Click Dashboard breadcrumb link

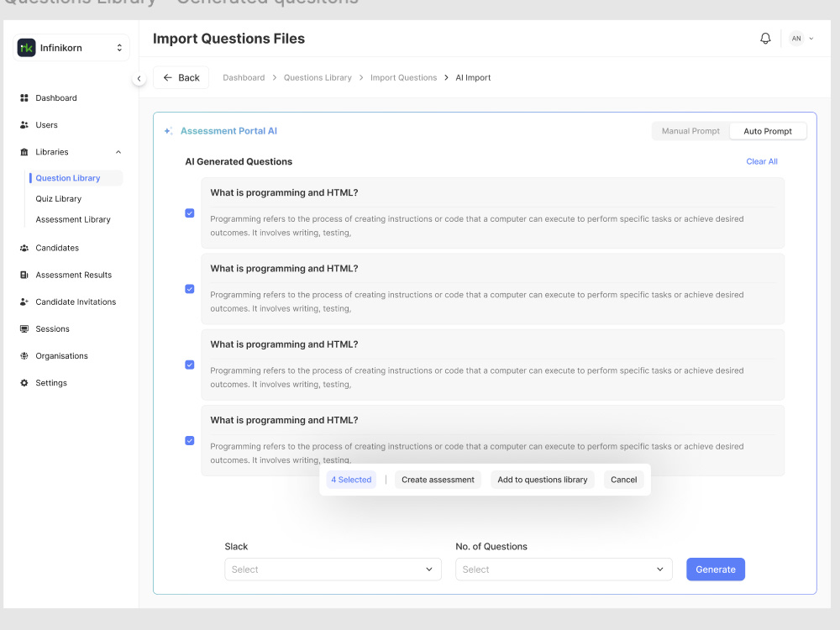[x=244, y=77]
